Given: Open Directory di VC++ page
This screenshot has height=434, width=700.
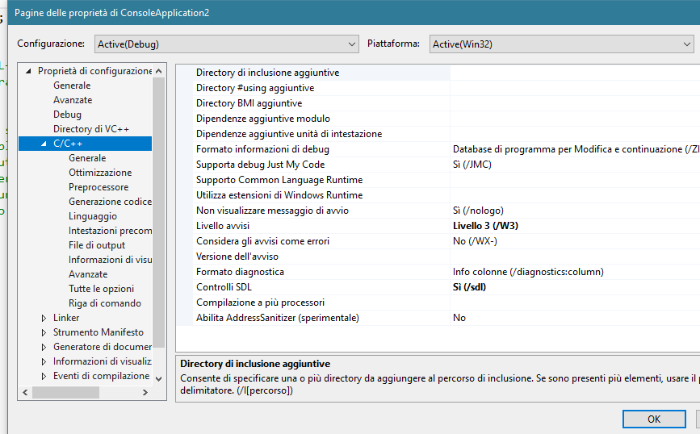Looking at the screenshot, I should (x=91, y=129).
